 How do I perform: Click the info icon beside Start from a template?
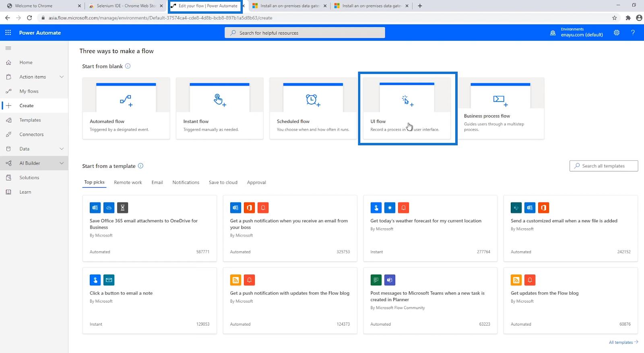coord(140,166)
